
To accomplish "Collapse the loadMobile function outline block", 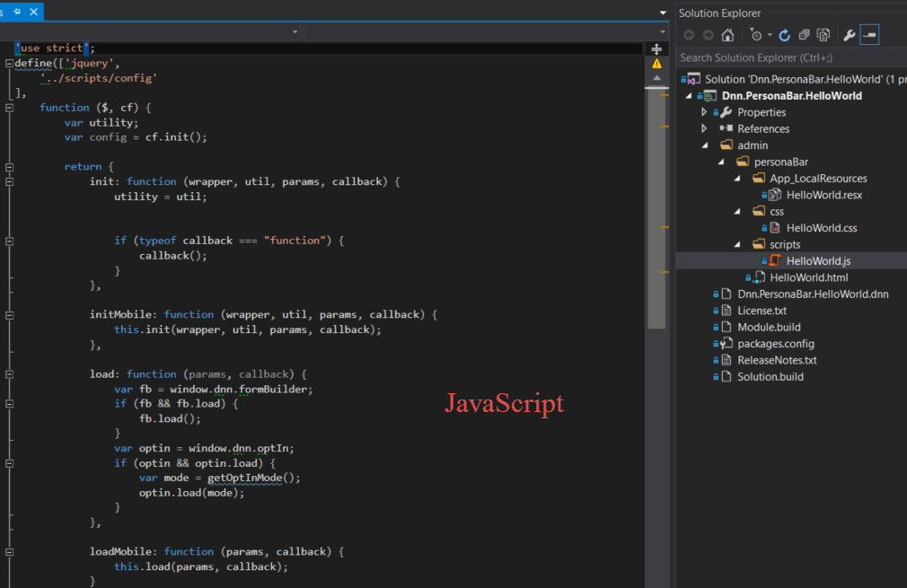I will point(9,552).
